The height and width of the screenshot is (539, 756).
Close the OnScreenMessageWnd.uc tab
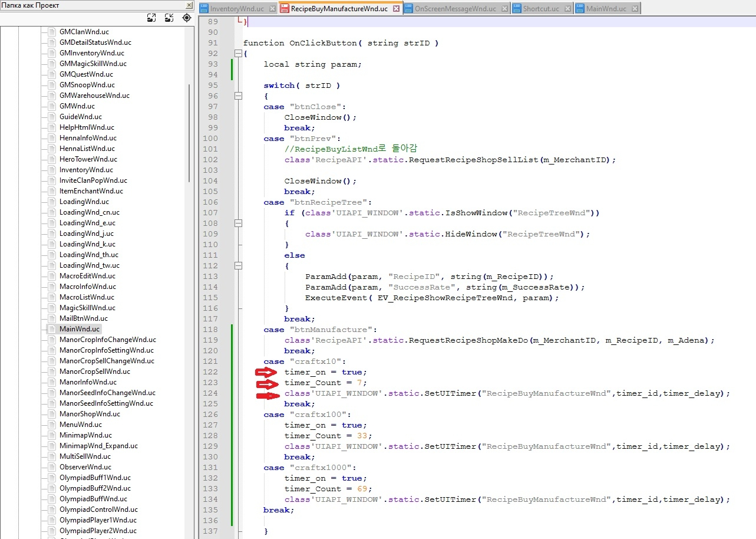504,9
